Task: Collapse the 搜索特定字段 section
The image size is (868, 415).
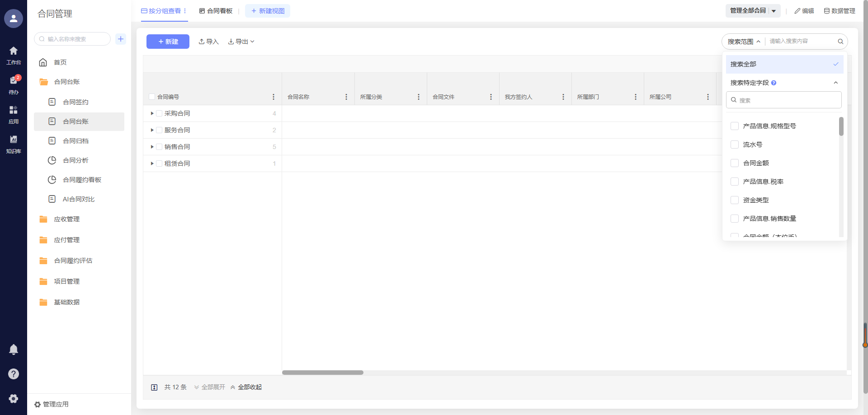Action: (x=835, y=83)
